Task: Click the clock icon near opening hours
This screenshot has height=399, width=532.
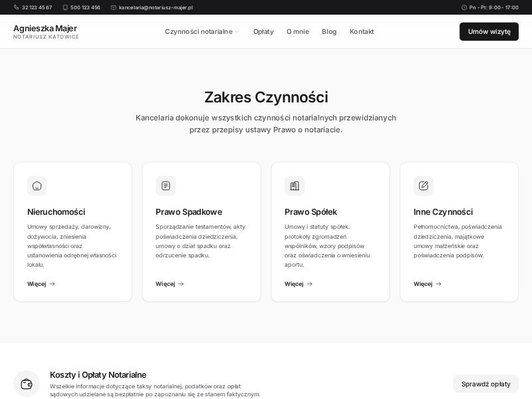Action: (464, 7)
